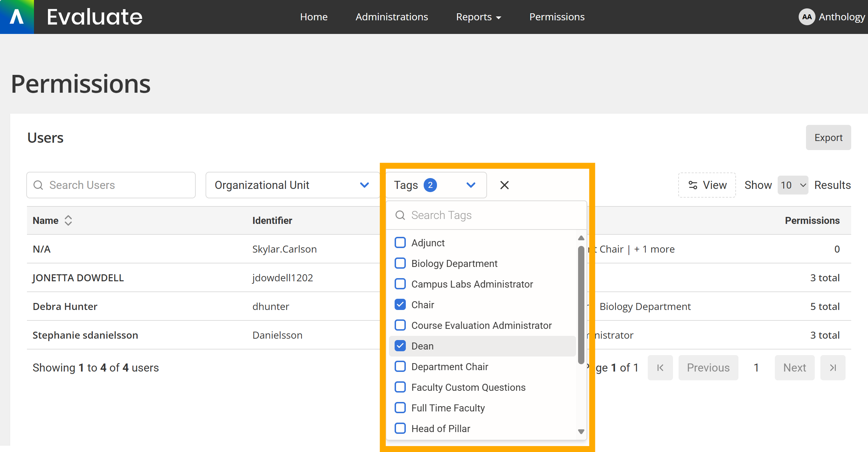This screenshot has height=452, width=868.
Task: Uncheck the Dean tag checkbox
Action: [x=400, y=346]
